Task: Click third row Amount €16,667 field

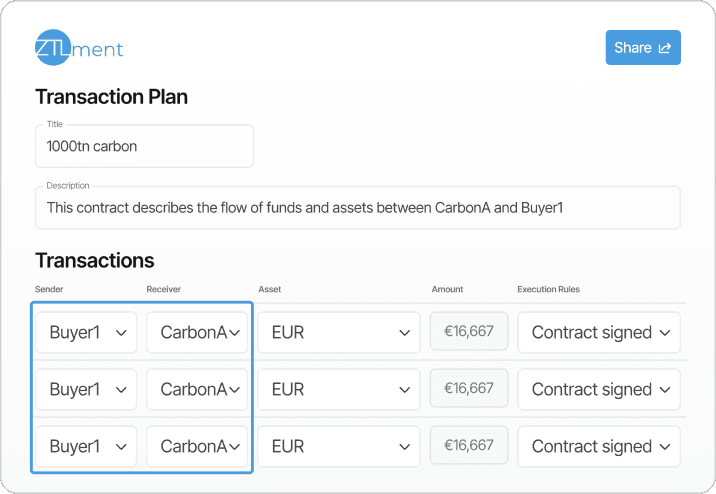Action: click(x=469, y=444)
